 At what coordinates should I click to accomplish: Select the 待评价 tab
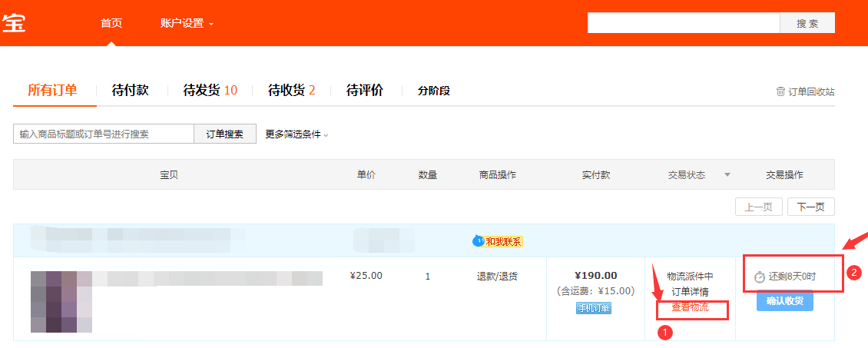pos(365,90)
